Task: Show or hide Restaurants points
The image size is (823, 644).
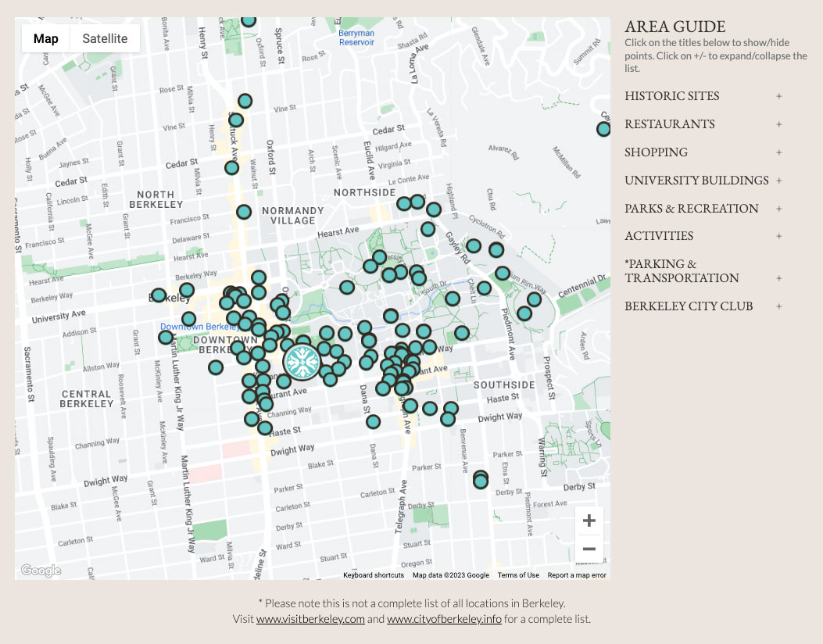Action: [x=669, y=124]
